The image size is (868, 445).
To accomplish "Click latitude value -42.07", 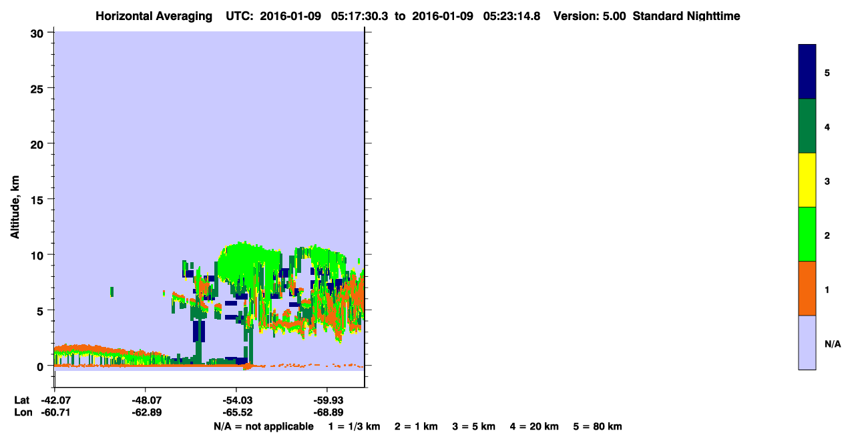I will pos(55,400).
